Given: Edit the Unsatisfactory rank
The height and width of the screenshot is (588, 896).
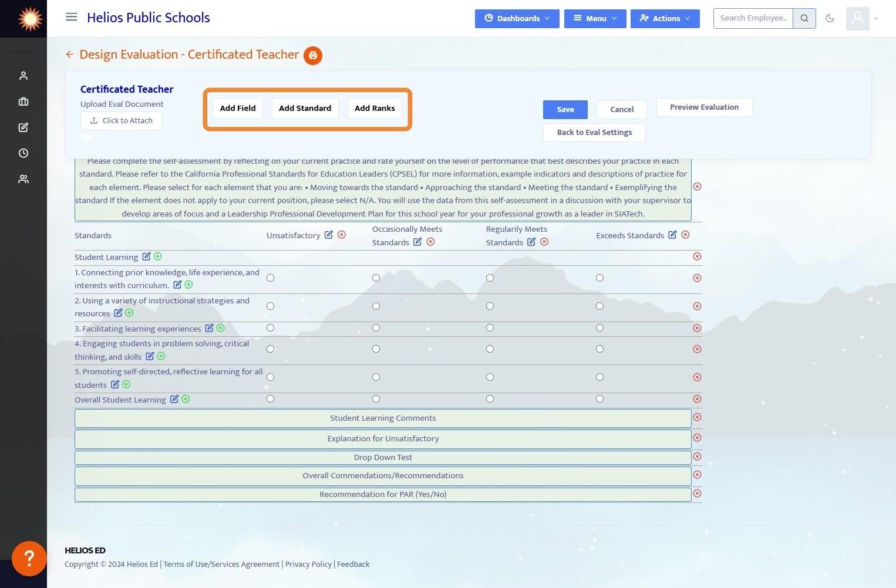Looking at the screenshot, I should click(329, 235).
